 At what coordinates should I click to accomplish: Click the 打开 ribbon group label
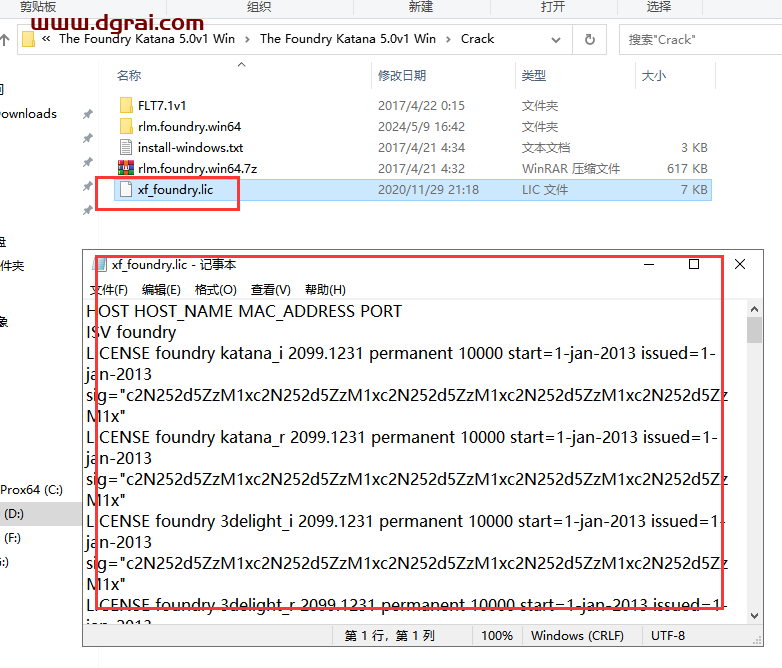553,6
